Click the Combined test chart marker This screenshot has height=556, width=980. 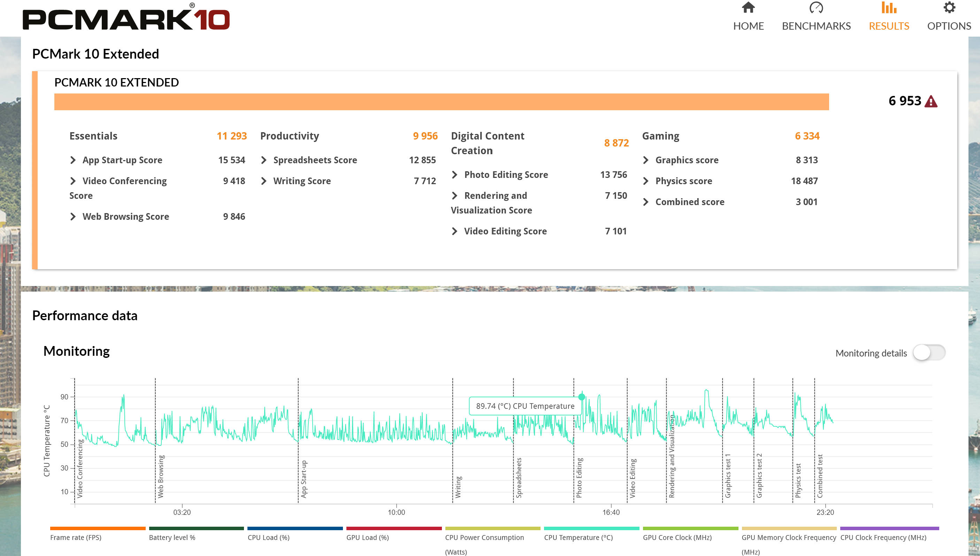pyautogui.click(x=820, y=476)
